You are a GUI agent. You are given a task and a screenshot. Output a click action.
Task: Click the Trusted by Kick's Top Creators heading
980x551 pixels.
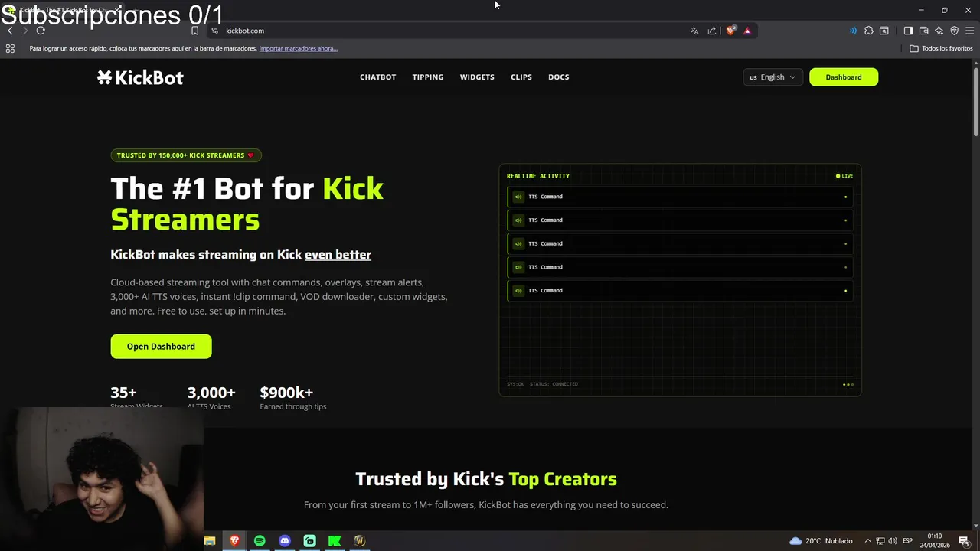tap(486, 479)
